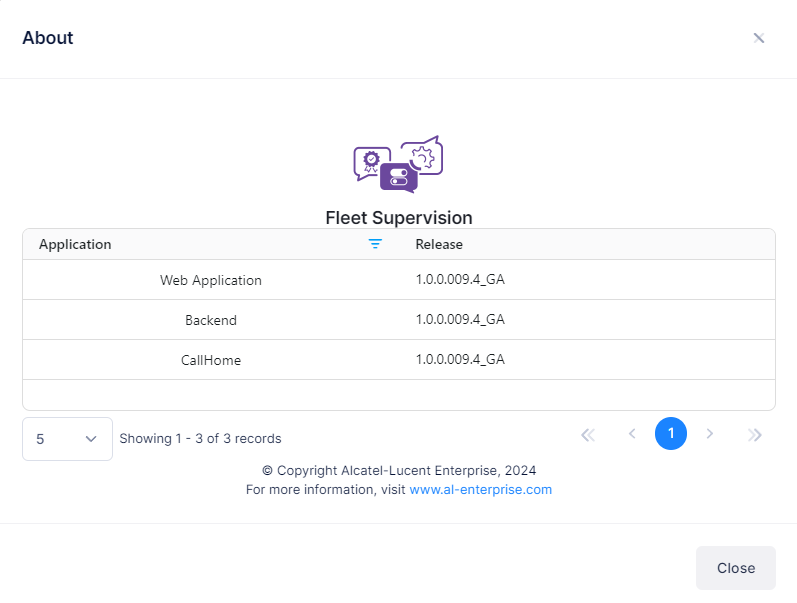Click the CallHome release version cell
This screenshot has width=797, height=603.
point(460,360)
